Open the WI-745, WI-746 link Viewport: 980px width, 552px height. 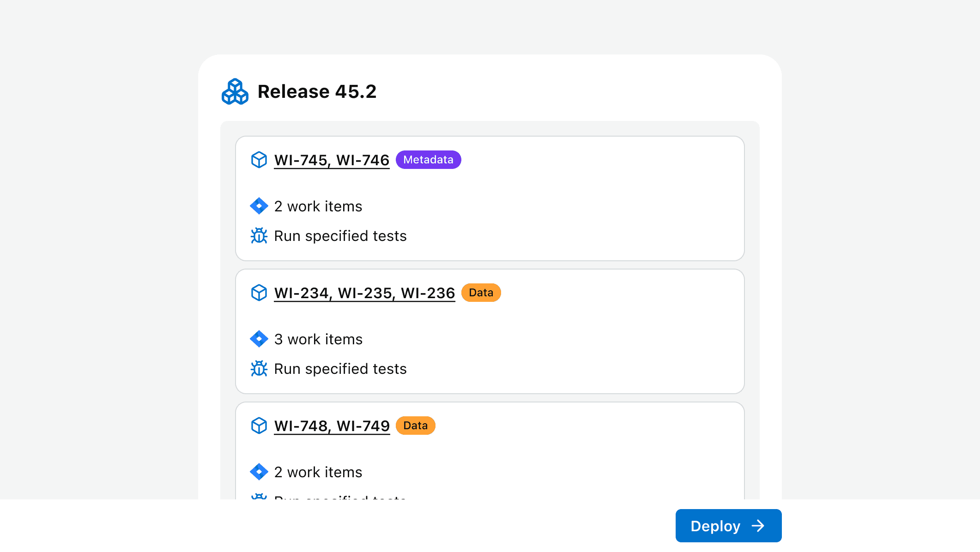[332, 160]
